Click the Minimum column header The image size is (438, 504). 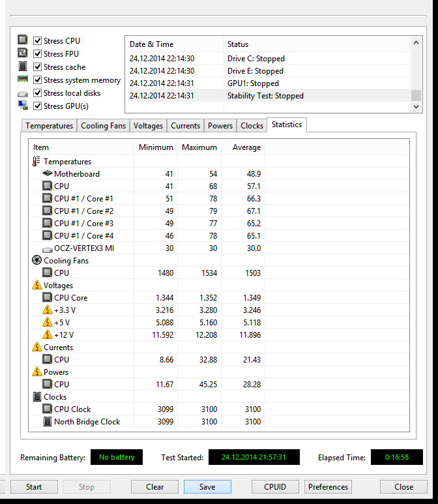(156, 147)
